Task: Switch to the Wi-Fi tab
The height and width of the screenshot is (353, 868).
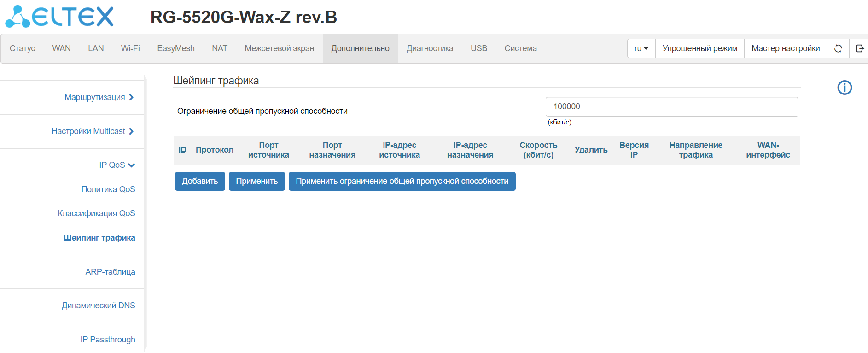Action: [x=130, y=48]
